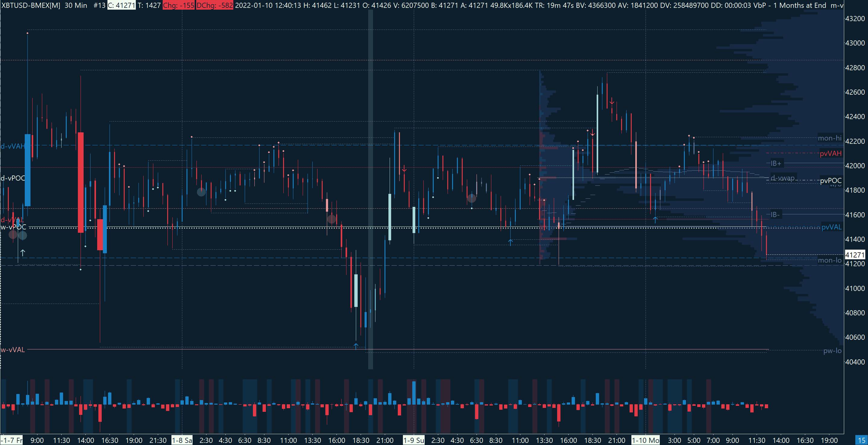This screenshot has width=868, height=445.
Task: Select the 1-10 Mo date label on time axis
Action: point(645,440)
